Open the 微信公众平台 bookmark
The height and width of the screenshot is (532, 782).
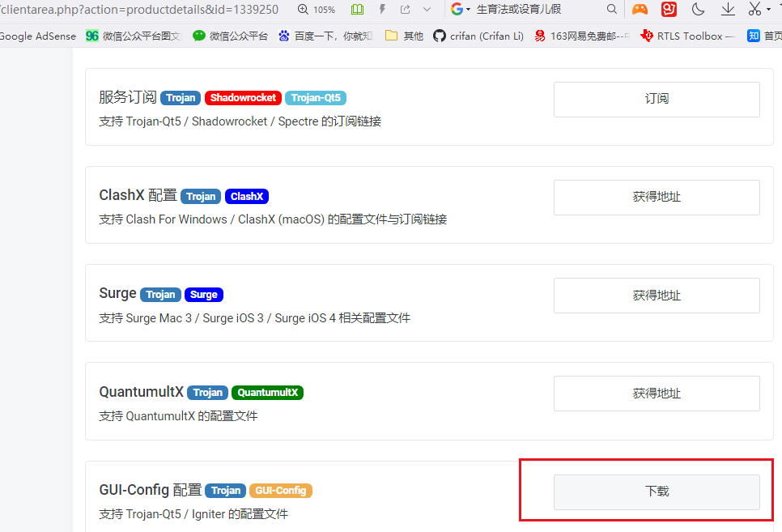(231, 36)
